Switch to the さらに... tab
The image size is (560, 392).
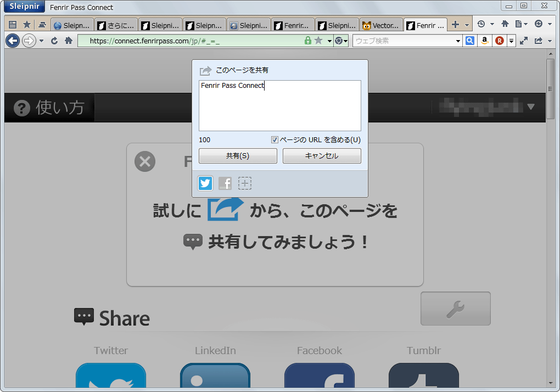(x=116, y=25)
